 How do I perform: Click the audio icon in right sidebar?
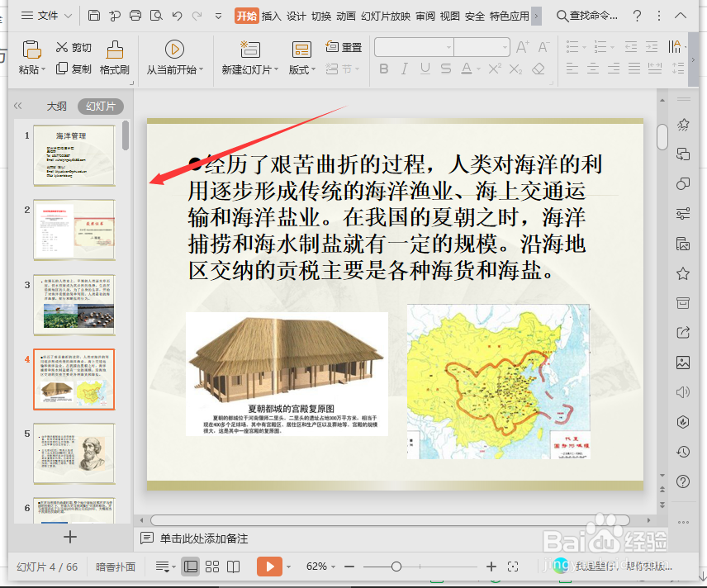click(684, 391)
